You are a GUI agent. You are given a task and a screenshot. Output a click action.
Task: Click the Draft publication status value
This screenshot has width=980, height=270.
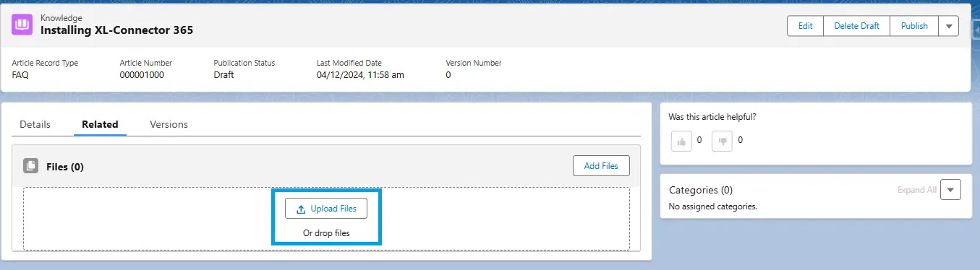coord(223,75)
